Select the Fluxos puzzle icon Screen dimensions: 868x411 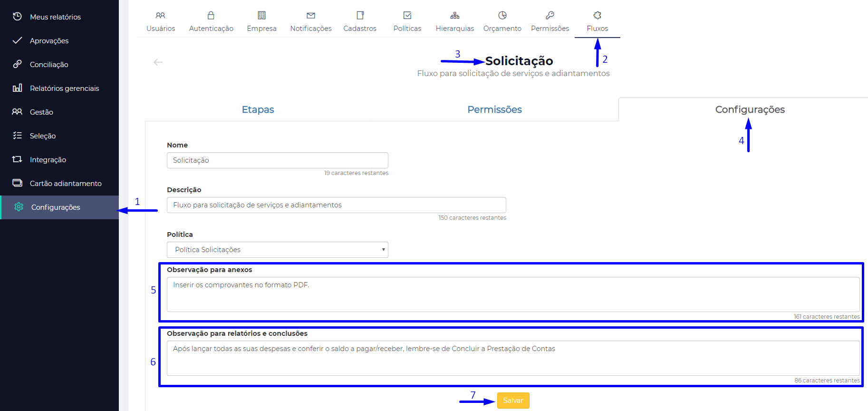598,16
